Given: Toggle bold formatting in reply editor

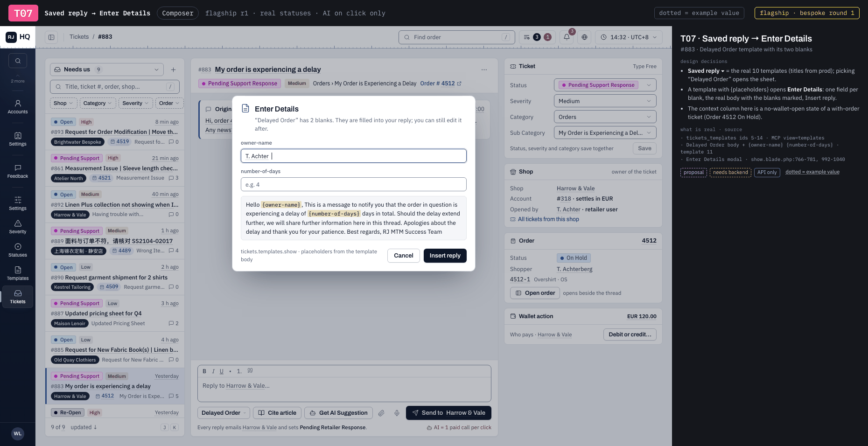Looking at the screenshot, I should click(x=204, y=371).
